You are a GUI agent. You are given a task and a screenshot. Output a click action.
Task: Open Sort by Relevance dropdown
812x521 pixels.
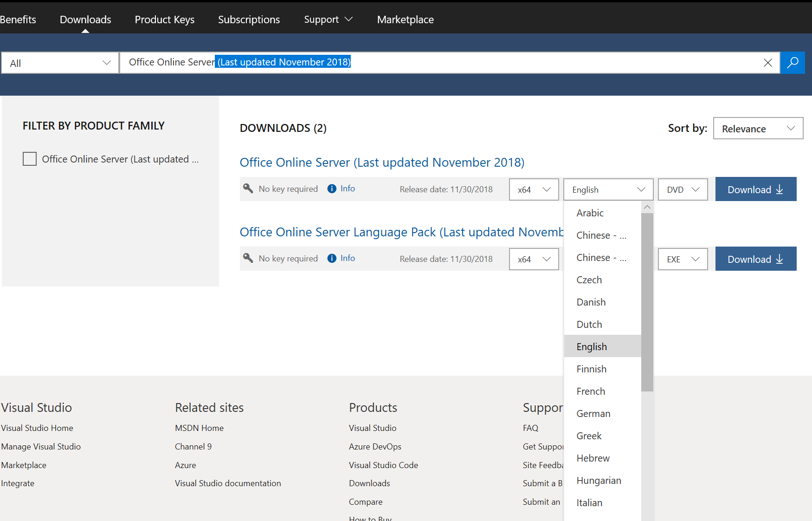pyautogui.click(x=758, y=128)
